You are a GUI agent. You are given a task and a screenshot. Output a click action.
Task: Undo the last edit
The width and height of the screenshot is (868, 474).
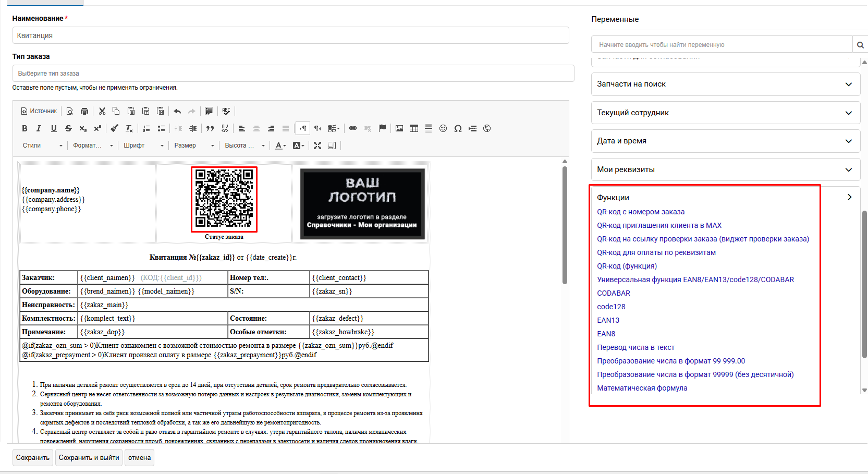(x=177, y=111)
